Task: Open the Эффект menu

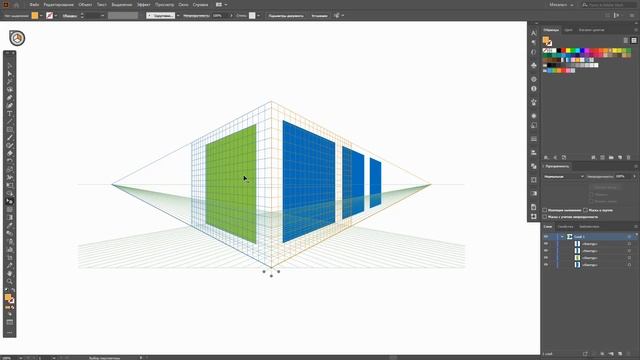Action: tap(144, 4)
